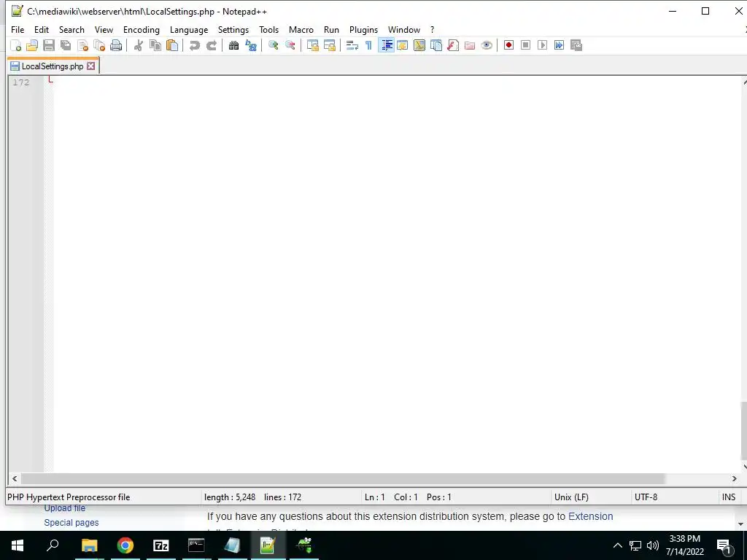Click the Unix (LF) status bar entry
Screen dimensions: 747x560
pyautogui.click(x=571, y=497)
